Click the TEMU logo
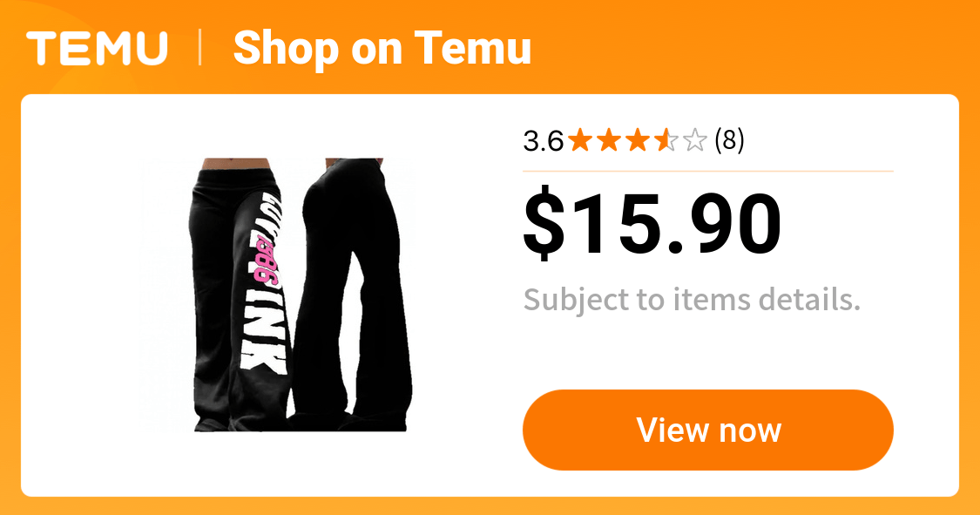This screenshot has height=515, width=980. [x=97, y=48]
